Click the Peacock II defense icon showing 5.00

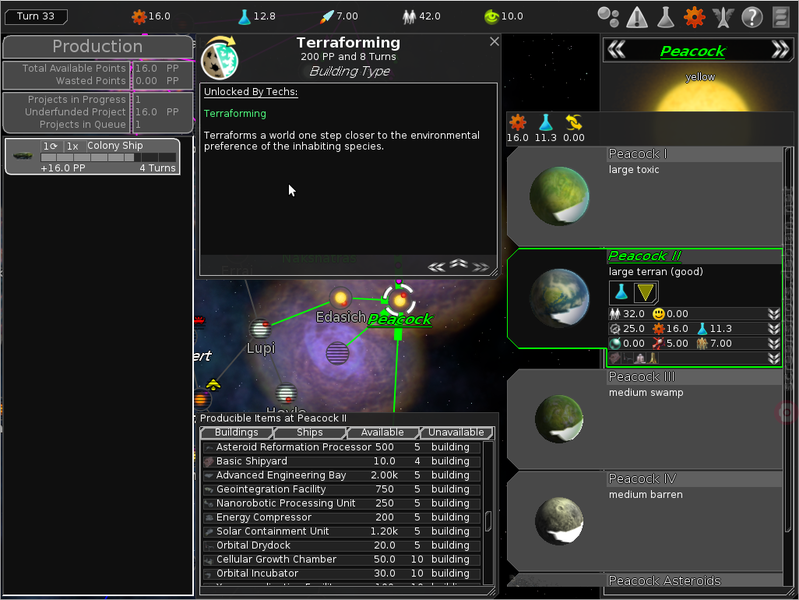pos(658,344)
